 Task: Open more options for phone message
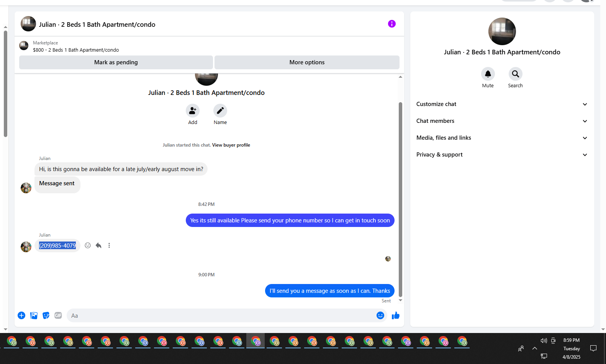click(x=109, y=245)
